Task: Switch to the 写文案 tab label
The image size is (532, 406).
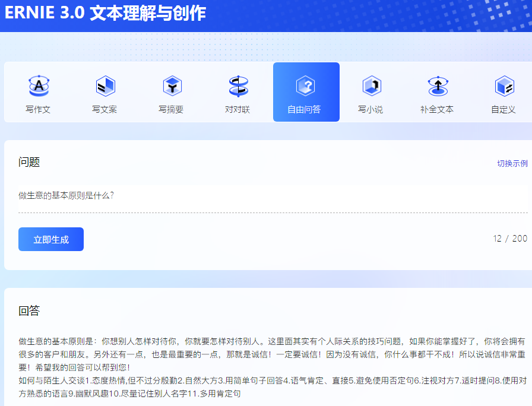Action: [104, 110]
